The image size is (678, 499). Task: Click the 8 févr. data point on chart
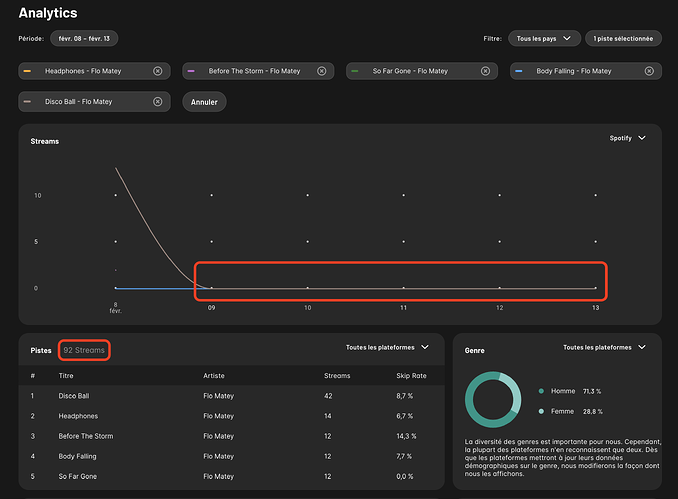click(116, 288)
